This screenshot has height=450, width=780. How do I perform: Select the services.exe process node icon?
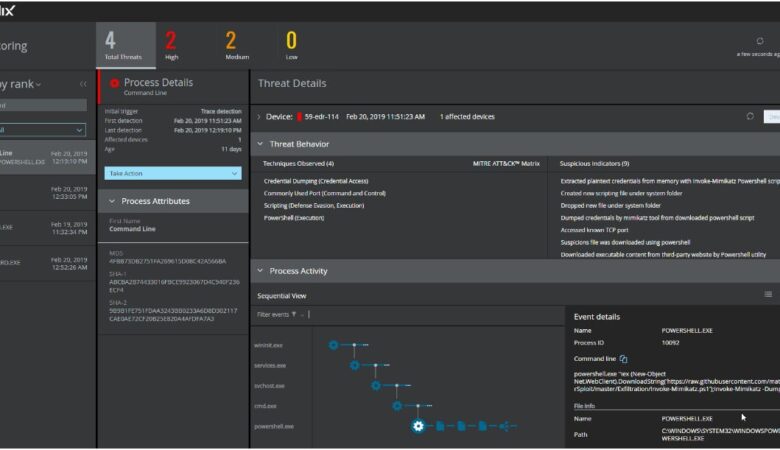354,365
